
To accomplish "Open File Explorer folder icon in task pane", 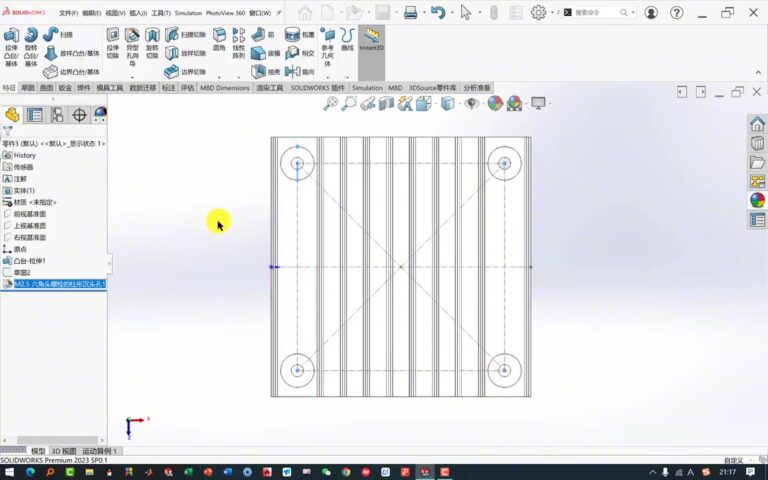I will [x=757, y=162].
